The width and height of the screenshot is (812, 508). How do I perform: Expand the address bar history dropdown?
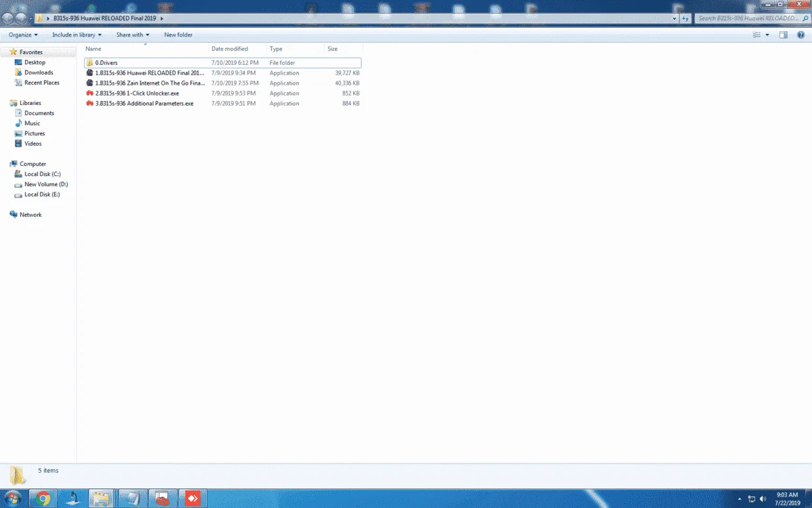tap(675, 18)
